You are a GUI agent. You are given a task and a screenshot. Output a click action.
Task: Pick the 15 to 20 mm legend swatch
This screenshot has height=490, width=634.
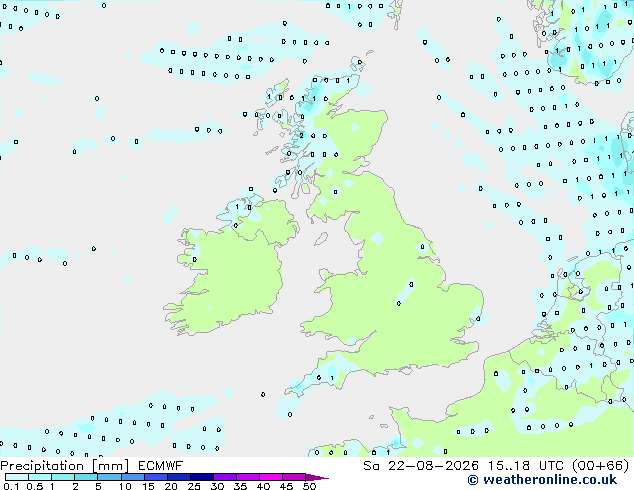point(155,477)
